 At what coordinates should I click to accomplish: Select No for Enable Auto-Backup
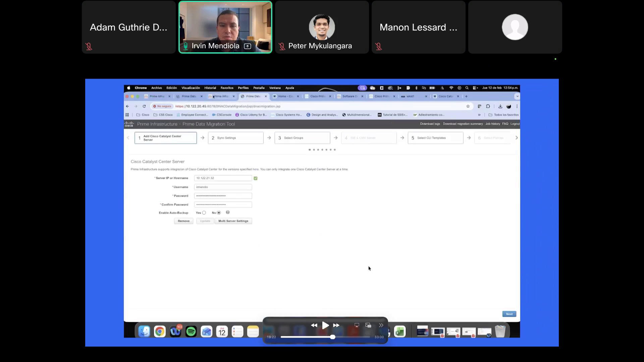click(219, 213)
